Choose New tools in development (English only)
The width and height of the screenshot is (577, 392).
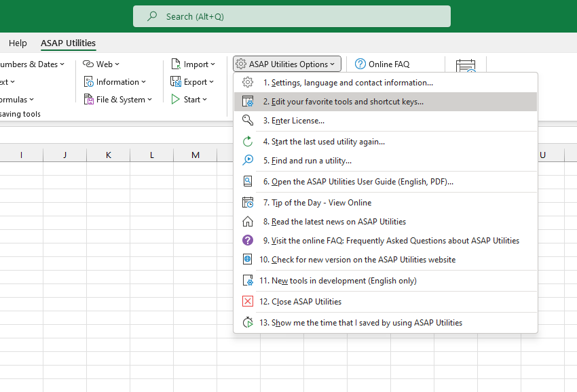(386, 280)
